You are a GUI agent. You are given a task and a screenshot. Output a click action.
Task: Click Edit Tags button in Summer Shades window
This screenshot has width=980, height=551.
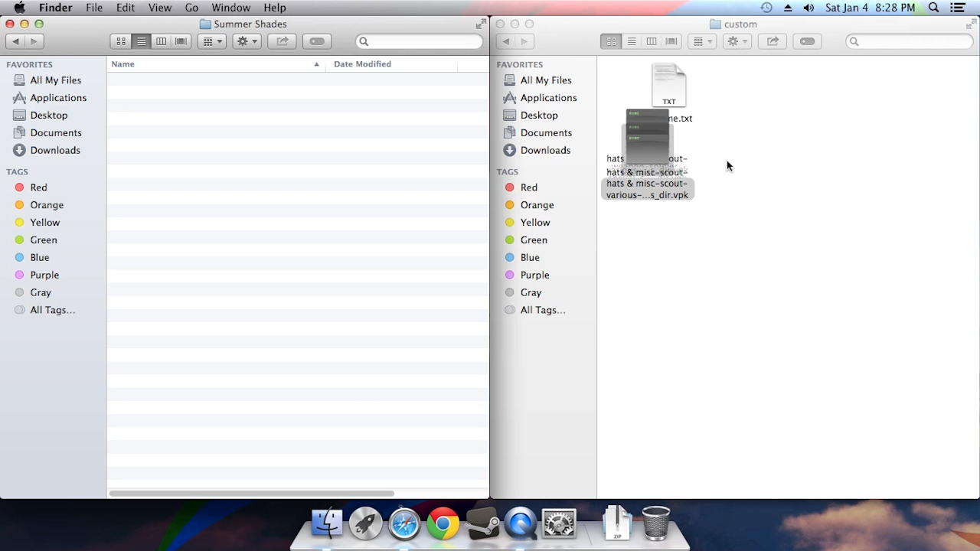317,41
